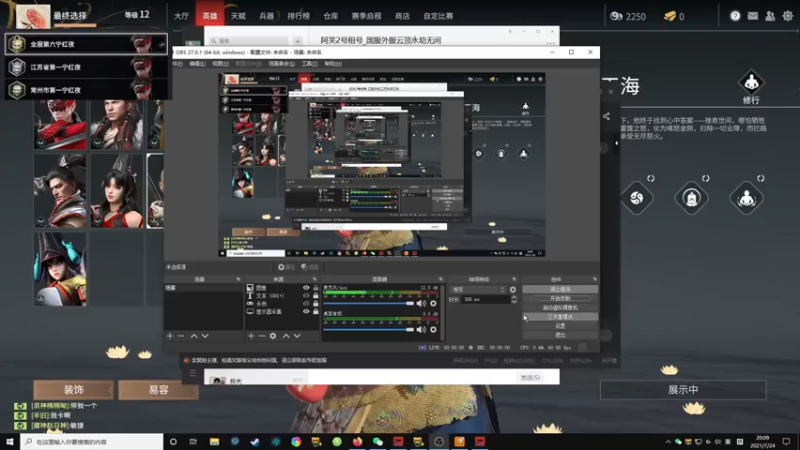Open transition properties gear beside 渐变
800x450 pixels.
513,289
